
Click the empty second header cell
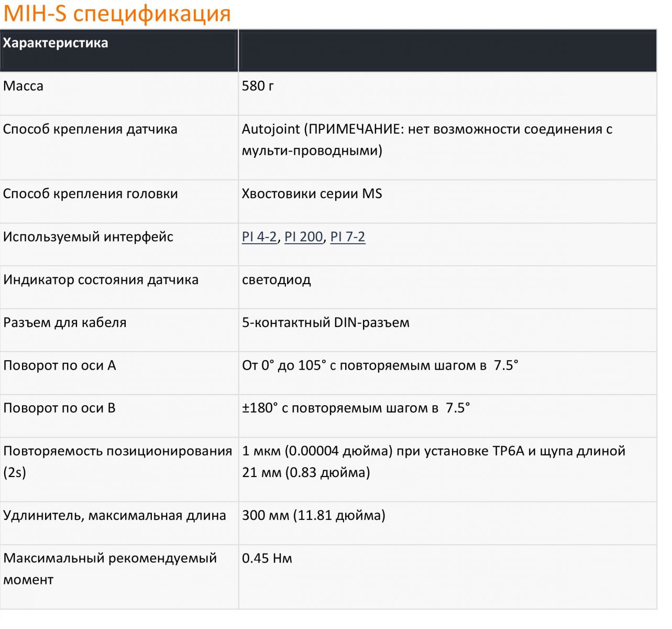point(447,51)
